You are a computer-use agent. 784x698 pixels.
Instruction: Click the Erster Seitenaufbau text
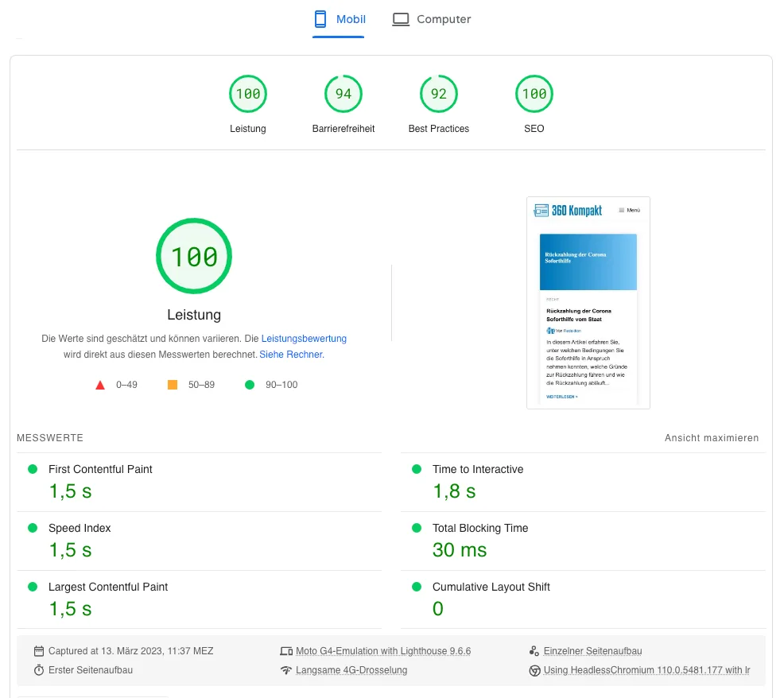(x=91, y=670)
